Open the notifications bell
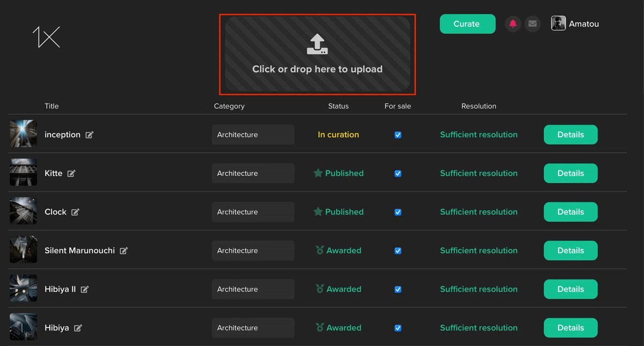Viewport: 644px width, 346px height. (x=513, y=24)
